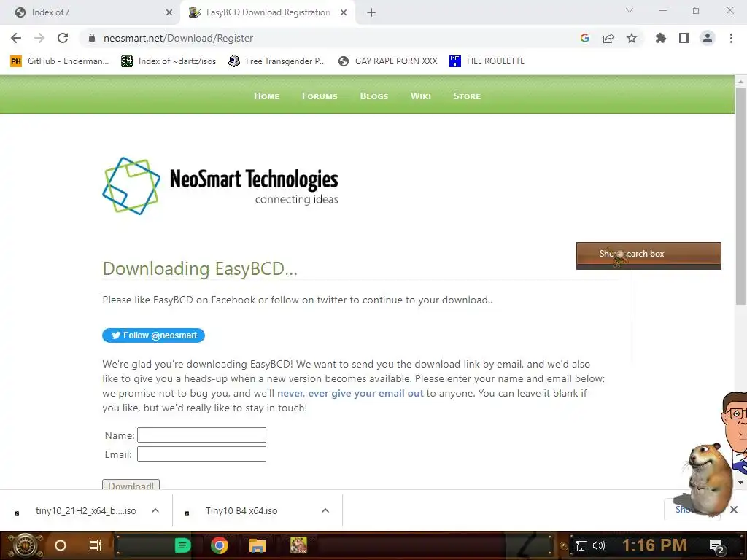Screen dimensions: 747x560
Task: Open Task View on the taskbar
Action: [96, 545]
